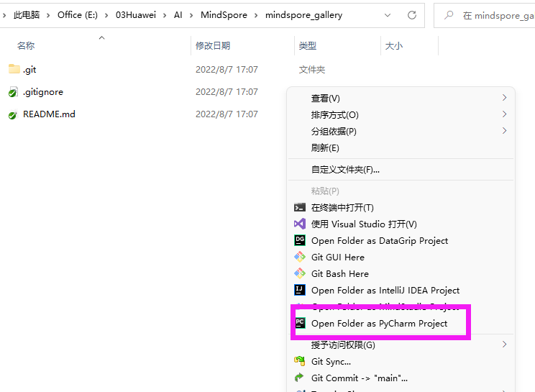The image size is (535, 392).
Task: Click the DataGrip DG icon
Action: click(x=300, y=240)
